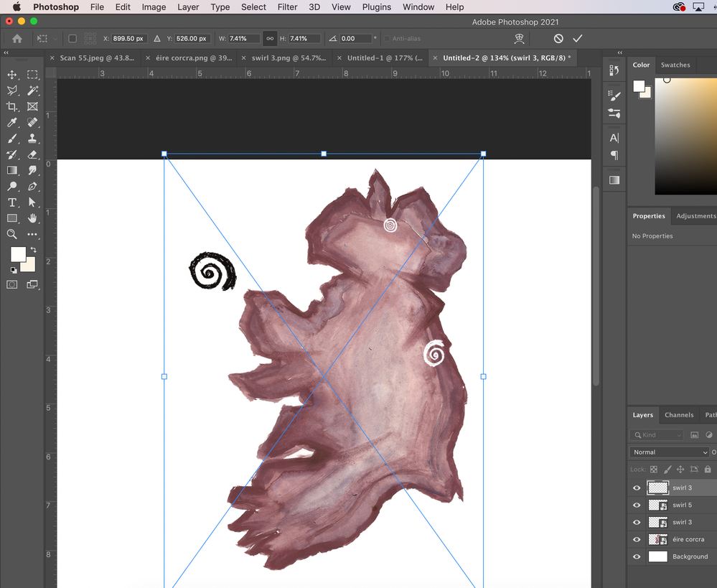Collapse the left tools panel using double arrows

pyautogui.click(x=6, y=53)
